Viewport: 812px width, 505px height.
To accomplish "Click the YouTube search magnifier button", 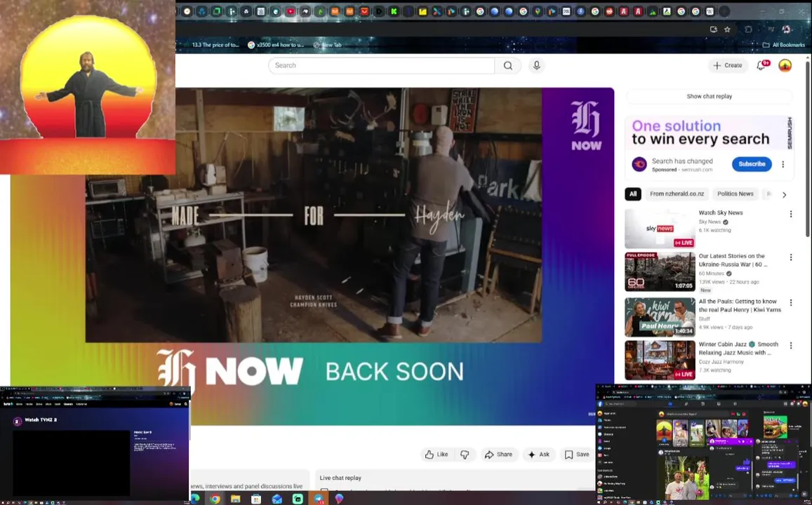I will point(508,66).
